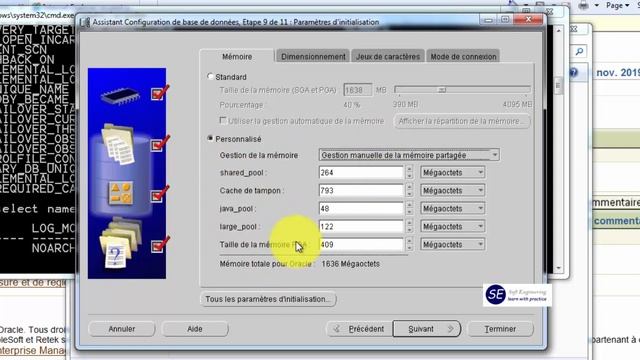Viewport: 640px width, 360px height.
Task: Click the red checkmark beside documents icon
Action: pos(160,144)
